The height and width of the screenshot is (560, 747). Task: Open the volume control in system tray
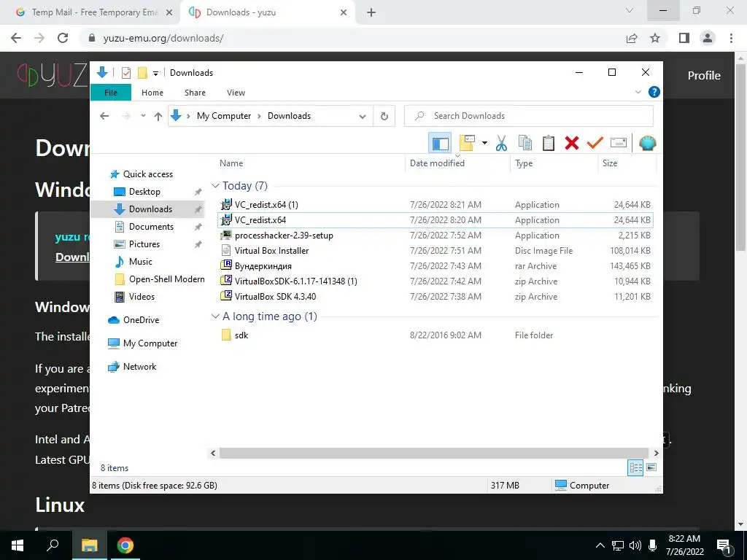pyautogui.click(x=635, y=545)
